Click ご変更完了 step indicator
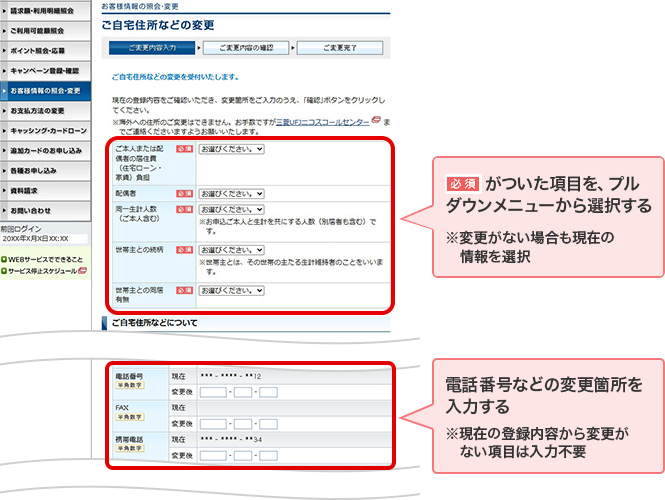This screenshot has height=500, width=665. click(340, 48)
